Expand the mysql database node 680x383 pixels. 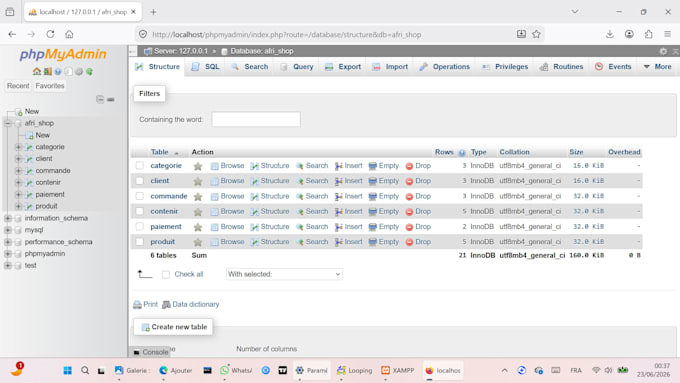(8, 230)
